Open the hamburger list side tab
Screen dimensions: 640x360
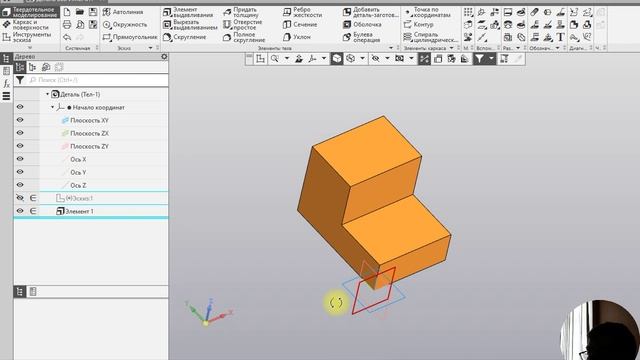(6, 96)
